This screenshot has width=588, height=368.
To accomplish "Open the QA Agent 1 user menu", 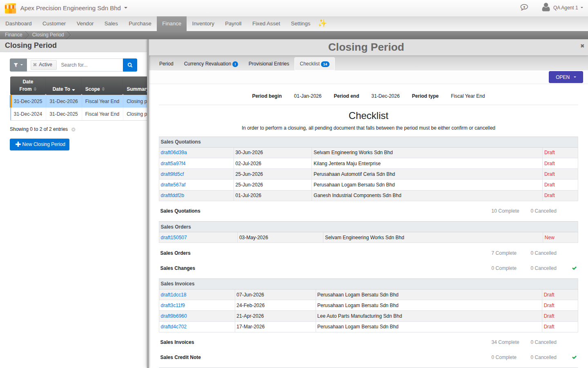I will pos(568,8).
